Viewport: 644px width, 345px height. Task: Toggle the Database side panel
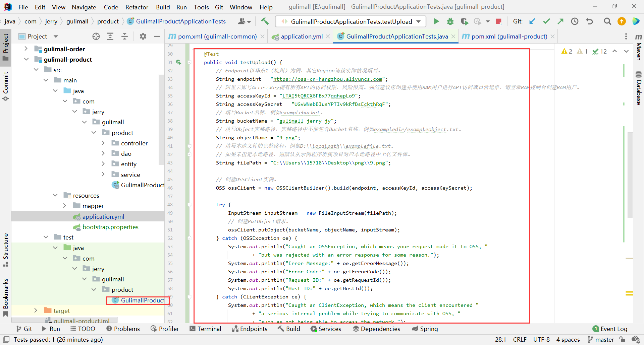point(639,88)
